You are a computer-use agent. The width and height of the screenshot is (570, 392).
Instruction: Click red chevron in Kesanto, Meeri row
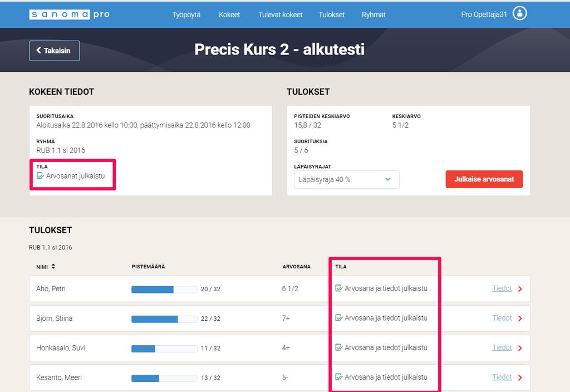[x=520, y=378]
